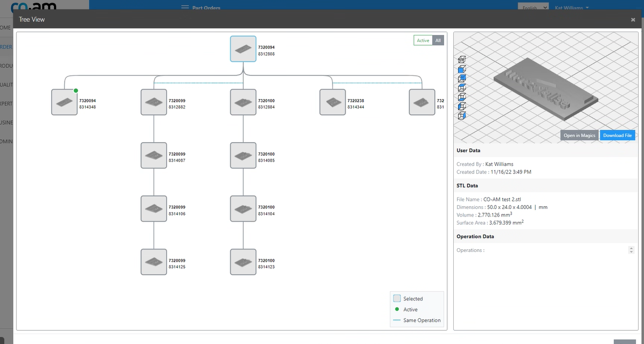
Task: Select part node 8314087
Action: tap(154, 156)
